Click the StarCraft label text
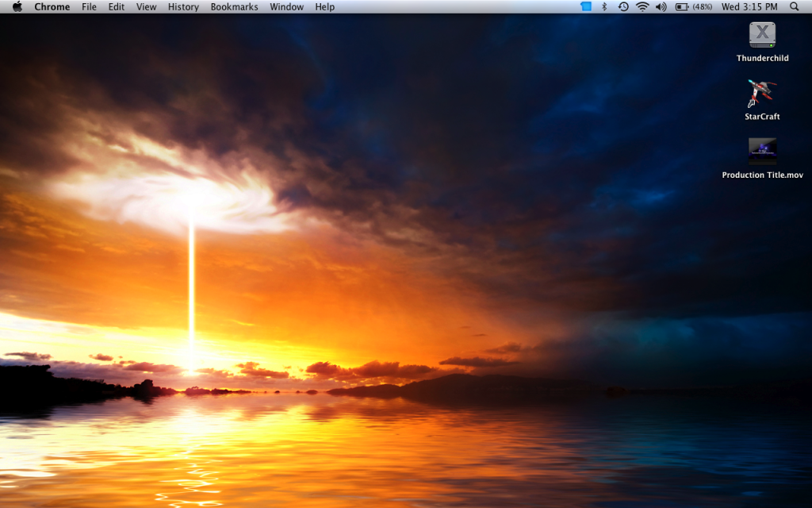Screen dimensions: 812x508 762,117
